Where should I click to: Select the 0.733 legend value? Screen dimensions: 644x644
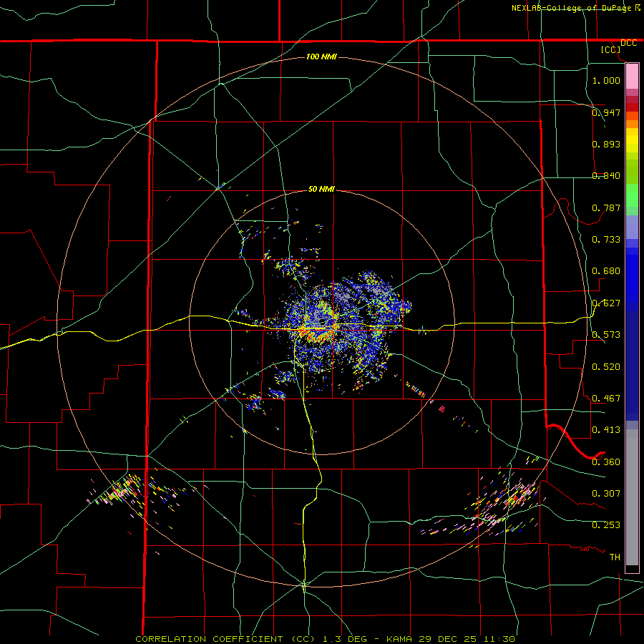click(606, 239)
